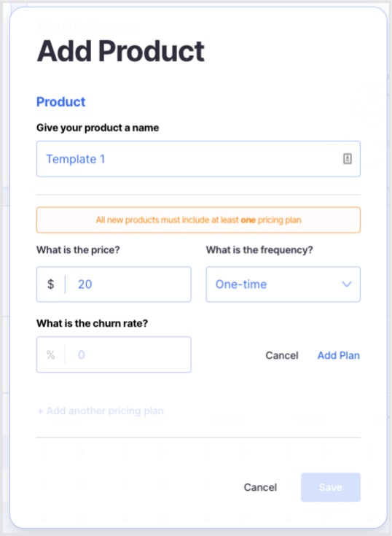Click the percent sign prefix in churn field

pos(50,354)
